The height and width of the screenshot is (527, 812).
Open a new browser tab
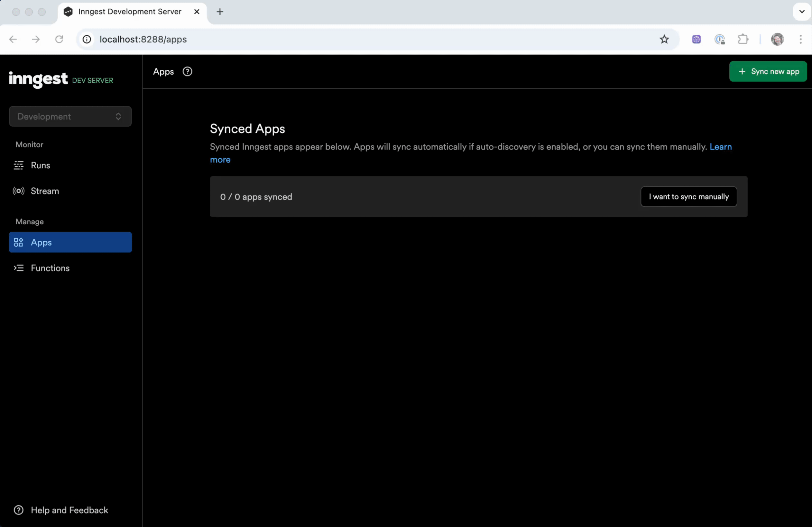point(220,11)
